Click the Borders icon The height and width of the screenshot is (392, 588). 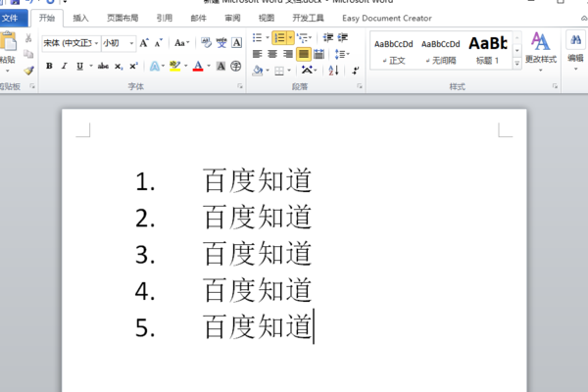click(279, 71)
